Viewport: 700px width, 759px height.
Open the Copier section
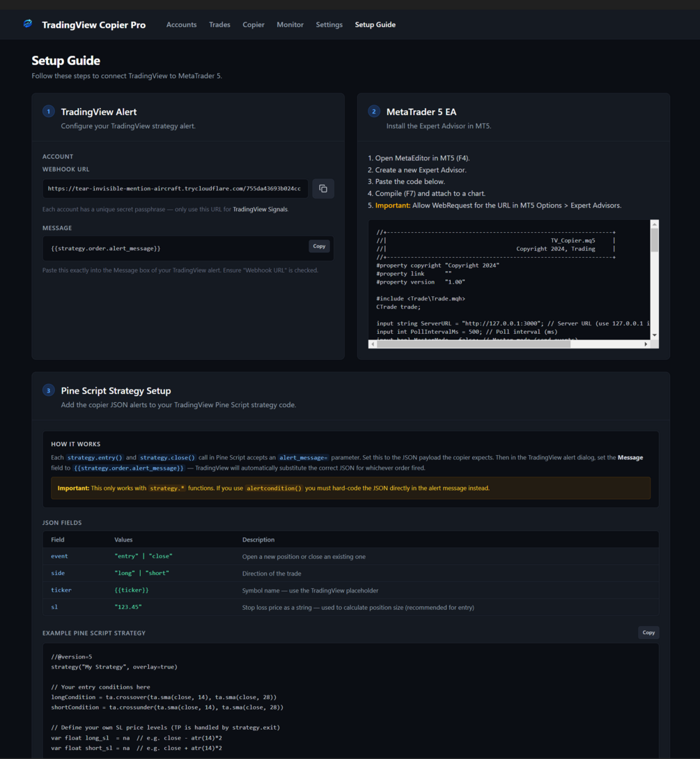click(x=254, y=24)
